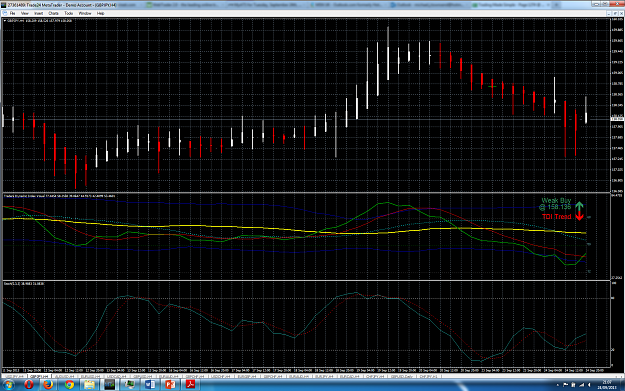Image resolution: width=625 pixels, height=391 pixels.
Task: Open the Window menu
Action: [x=85, y=13]
